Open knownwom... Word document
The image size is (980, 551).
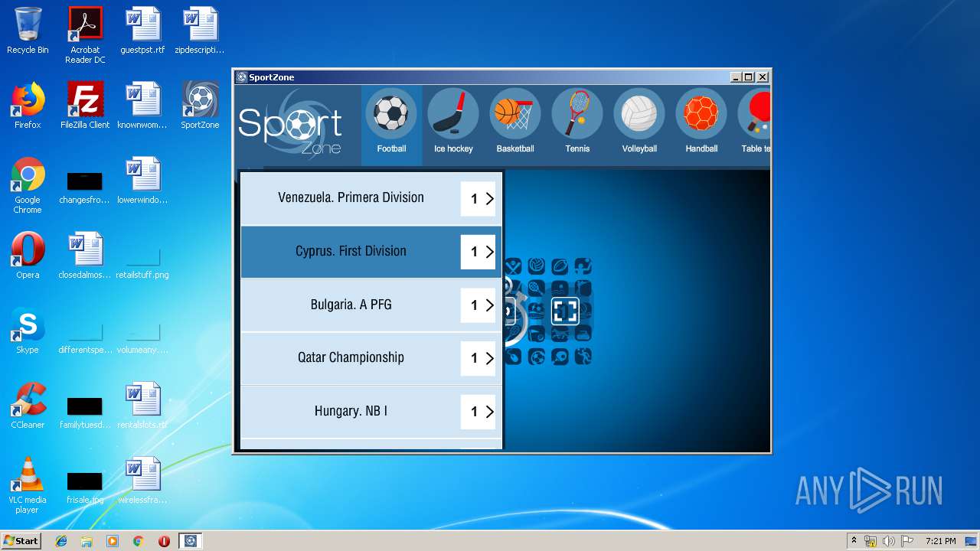pos(142,106)
